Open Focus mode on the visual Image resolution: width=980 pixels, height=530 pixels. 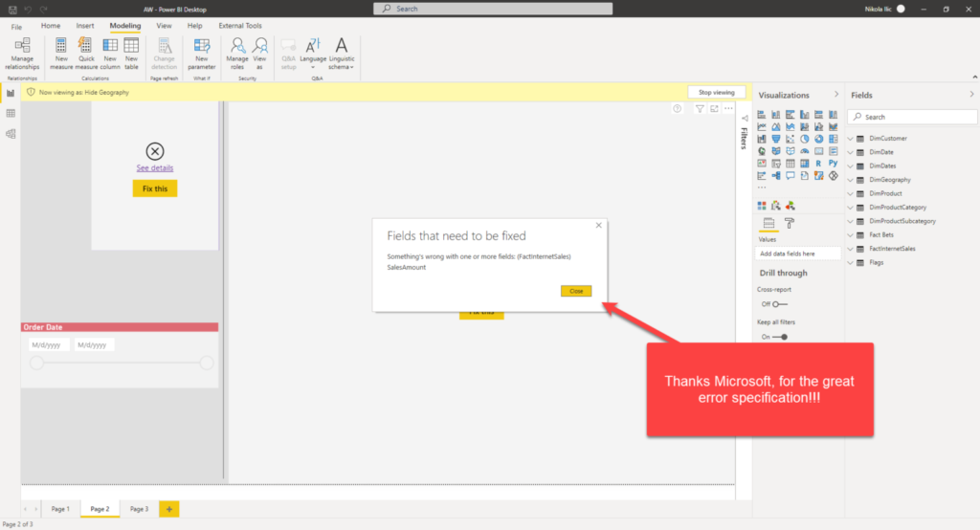tap(714, 109)
